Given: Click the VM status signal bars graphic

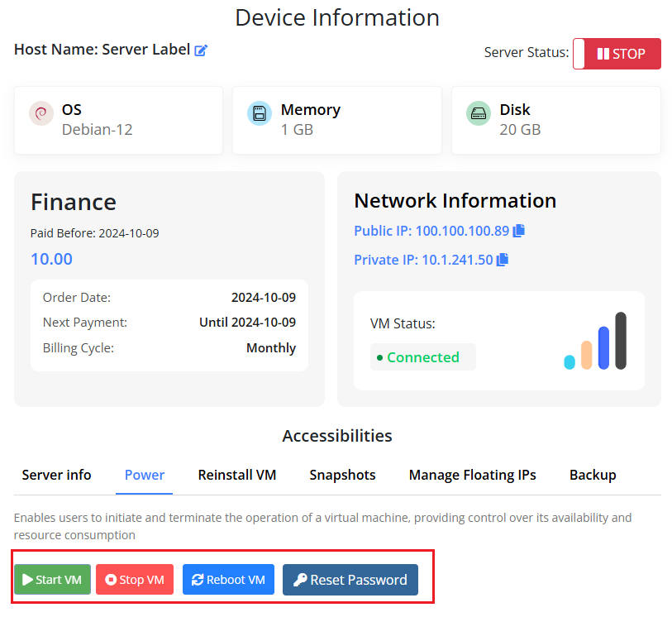Looking at the screenshot, I should [x=595, y=341].
